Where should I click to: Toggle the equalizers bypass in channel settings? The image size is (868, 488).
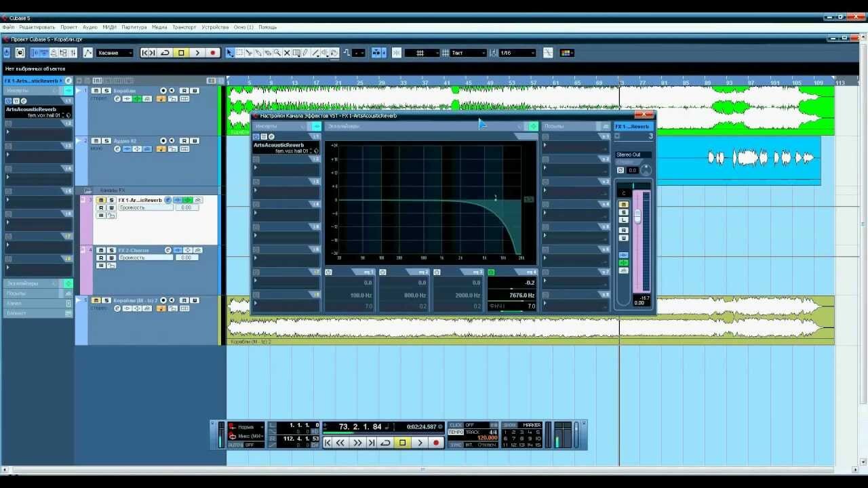pos(534,126)
